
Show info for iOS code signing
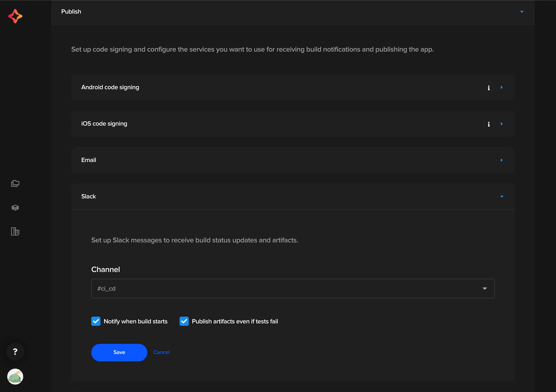[489, 124]
